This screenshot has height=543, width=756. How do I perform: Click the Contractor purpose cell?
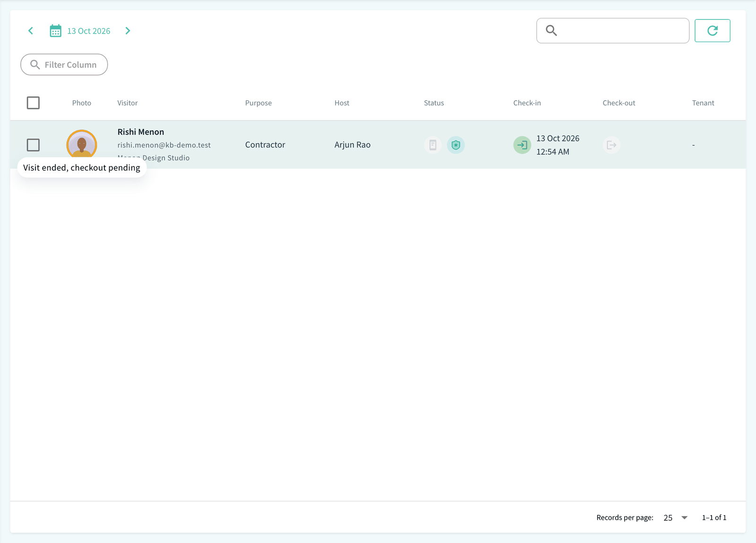265,145
